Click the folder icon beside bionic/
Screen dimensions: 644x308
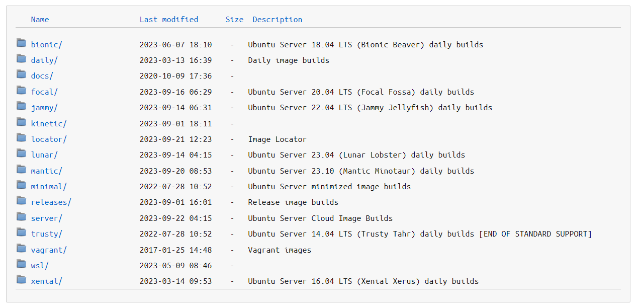click(x=21, y=43)
